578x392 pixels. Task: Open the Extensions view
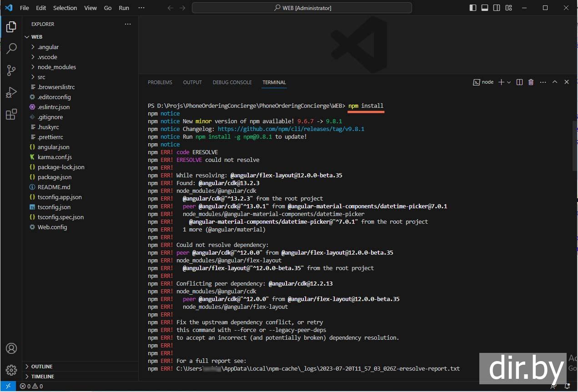11,115
